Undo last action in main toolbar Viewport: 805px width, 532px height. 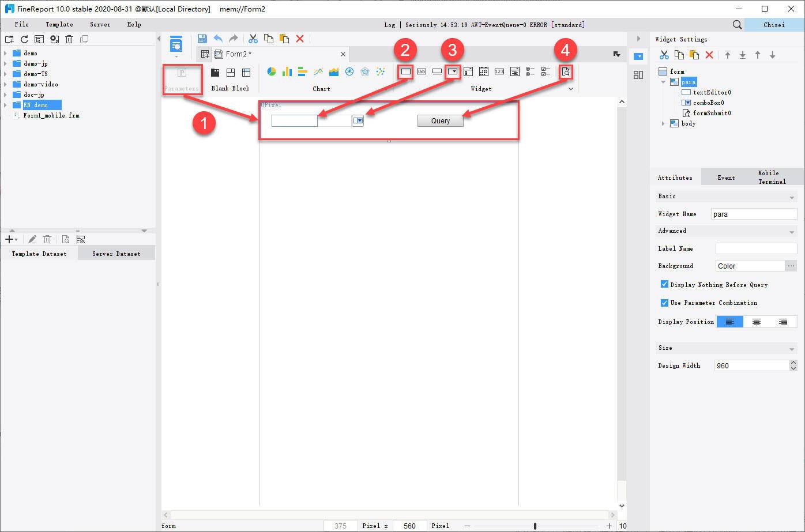[x=218, y=39]
